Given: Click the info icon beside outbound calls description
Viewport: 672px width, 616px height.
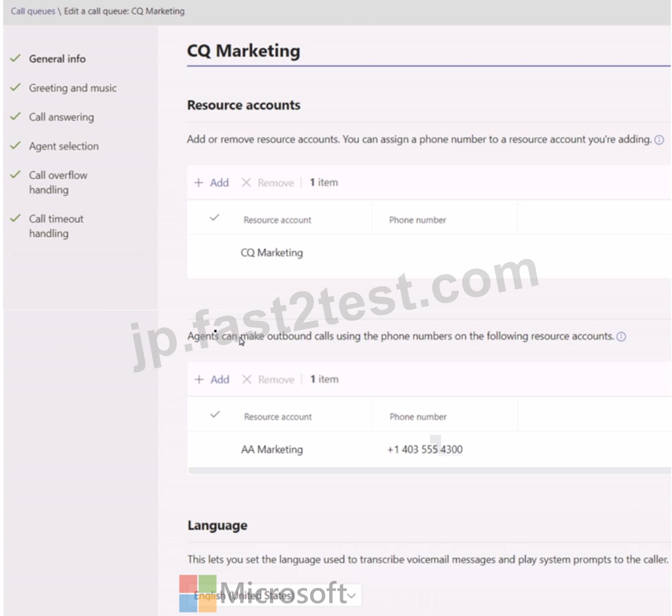Looking at the screenshot, I should click(621, 336).
